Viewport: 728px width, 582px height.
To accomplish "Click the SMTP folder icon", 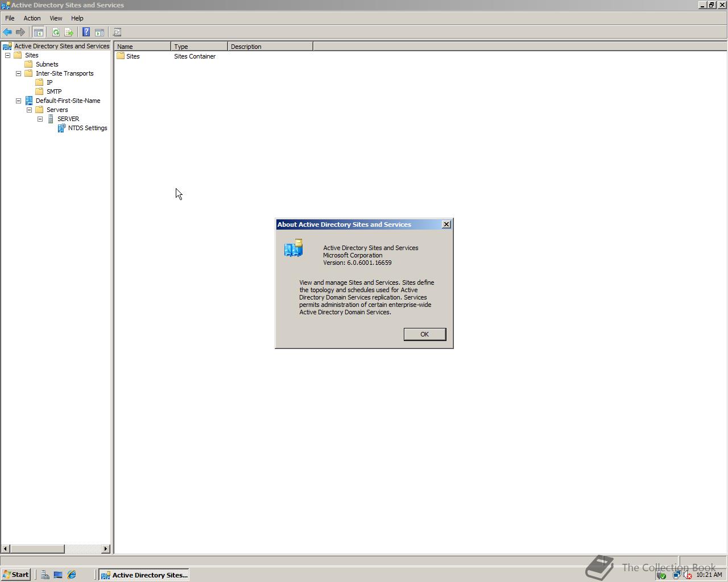I will 39,92.
